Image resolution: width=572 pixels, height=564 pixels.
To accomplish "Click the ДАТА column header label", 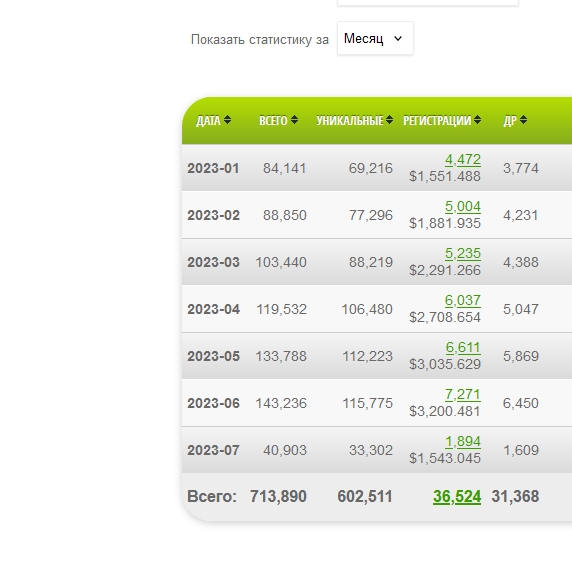I will pyautogui.click(x=208, y=120).
